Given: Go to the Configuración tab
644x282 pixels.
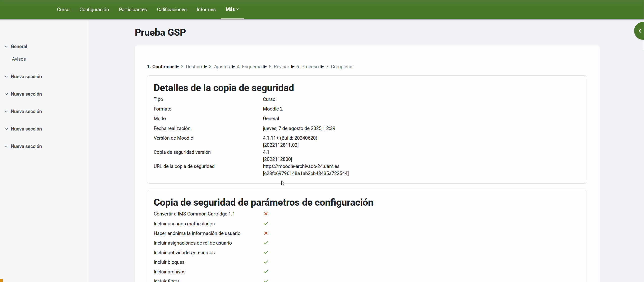Looking at the screenshot, I should (94, 10).
